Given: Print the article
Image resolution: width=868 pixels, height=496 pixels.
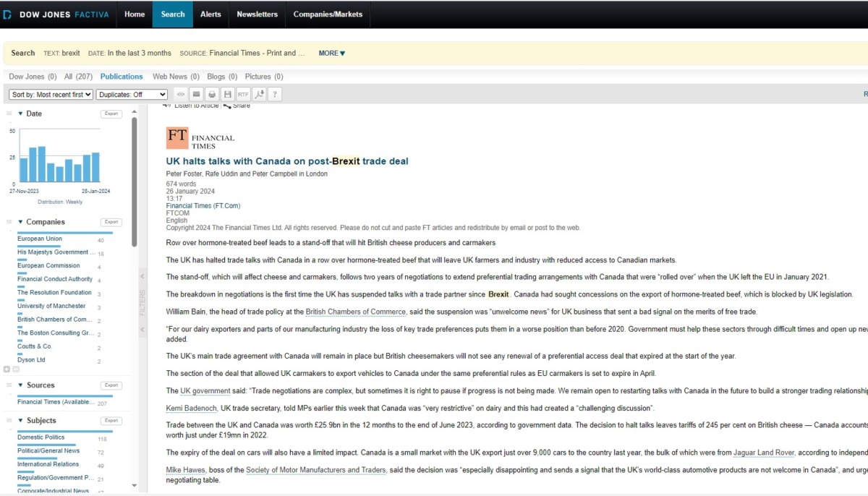Looking at the screenshot, I should click(212, 94).
